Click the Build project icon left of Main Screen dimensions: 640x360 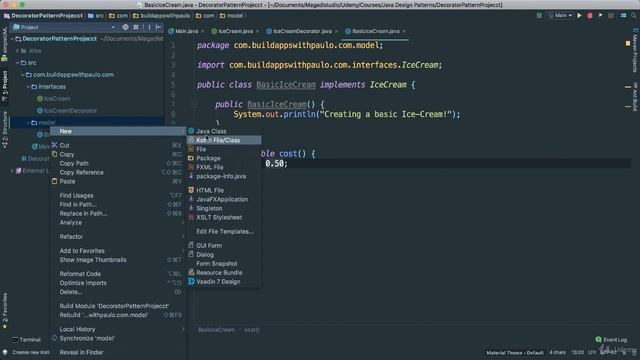pyautogui.click(x=539, y=16)
